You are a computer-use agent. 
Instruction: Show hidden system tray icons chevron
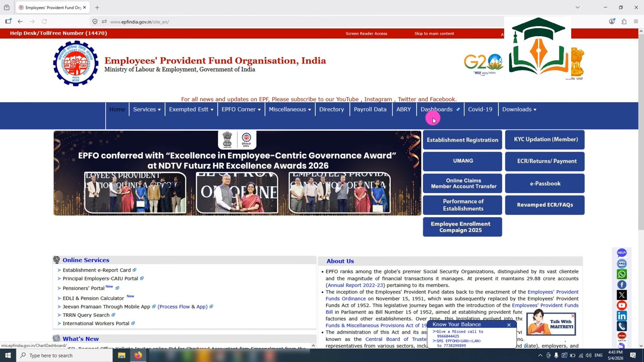(x=540, y=355)
